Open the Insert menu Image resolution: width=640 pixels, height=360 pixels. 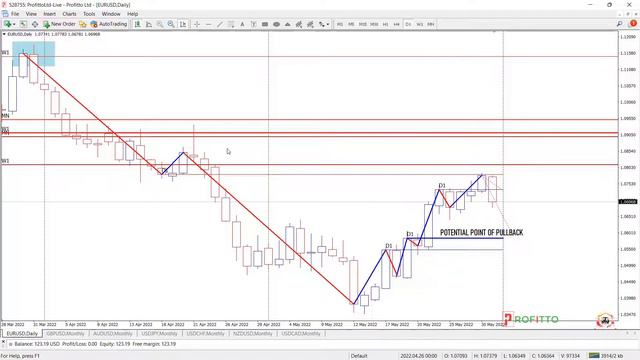50,14
